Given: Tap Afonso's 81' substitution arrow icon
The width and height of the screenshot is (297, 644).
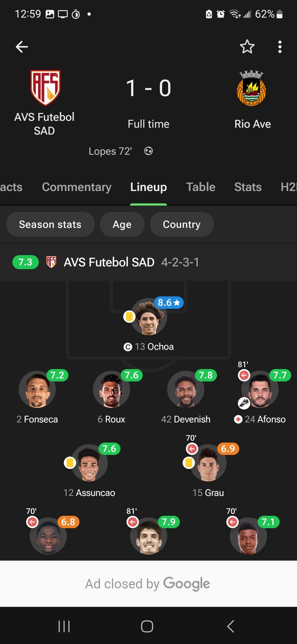Looking at the screenshot, I should [244, 375].
